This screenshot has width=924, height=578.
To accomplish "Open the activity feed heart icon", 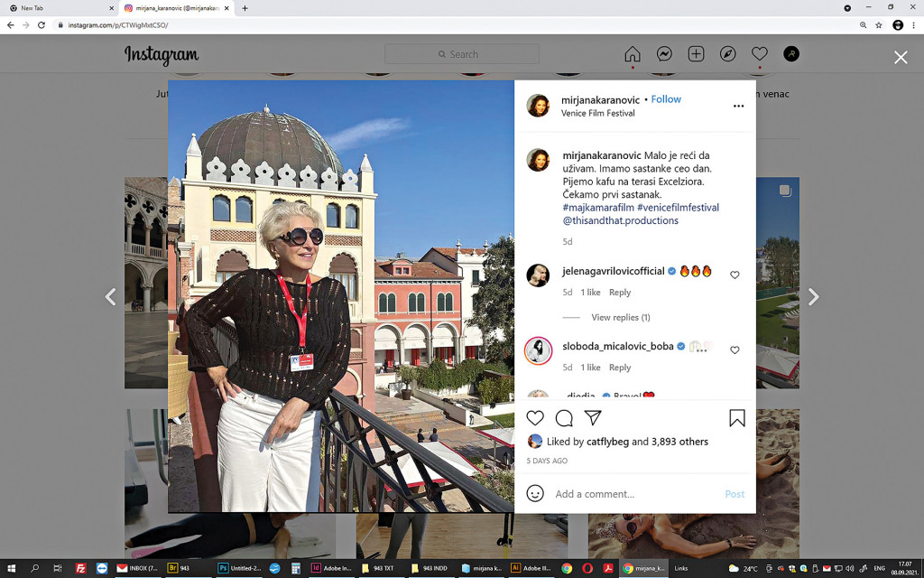I will point(760,54).
